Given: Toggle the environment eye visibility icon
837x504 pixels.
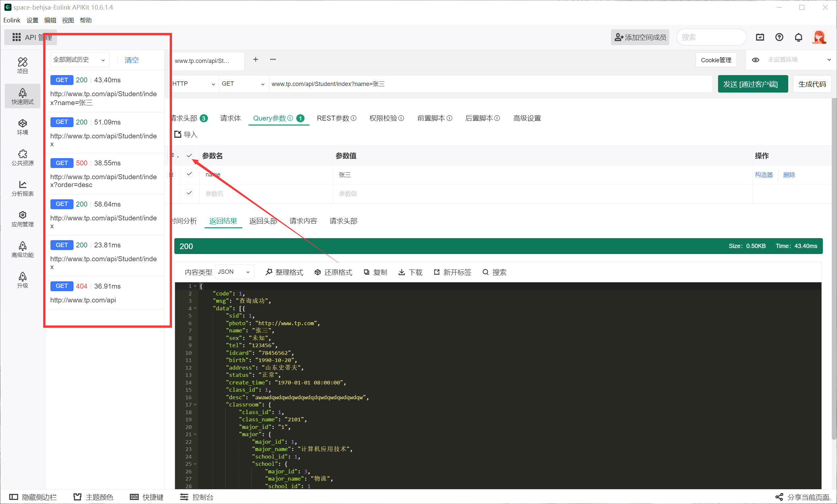Looking at the screenshot, I should pyautogui.click(x=756, y=59).
